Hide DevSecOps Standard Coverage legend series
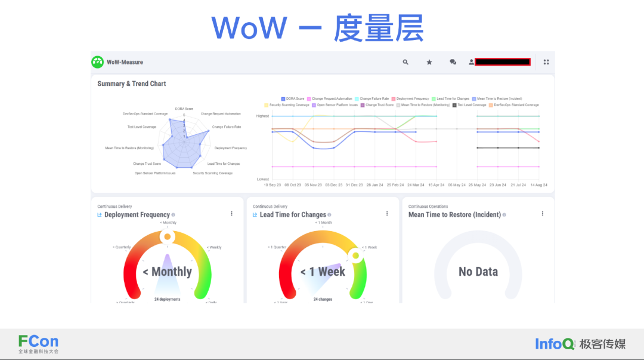This screenshot has width=644, height=360. [x=514, y=105]
